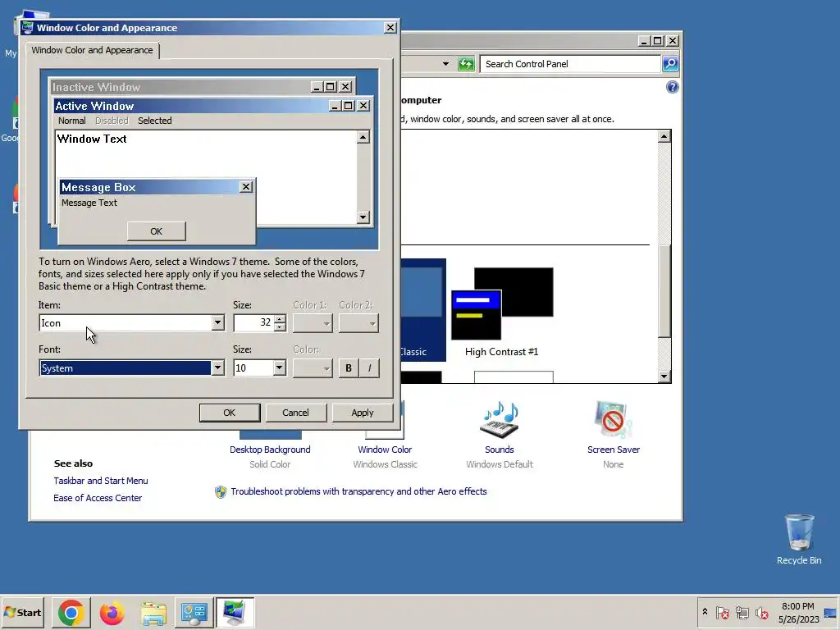Show hidden tray icons arrow
Viewport: 840px width, 630px height.
[x=705, y=612]
